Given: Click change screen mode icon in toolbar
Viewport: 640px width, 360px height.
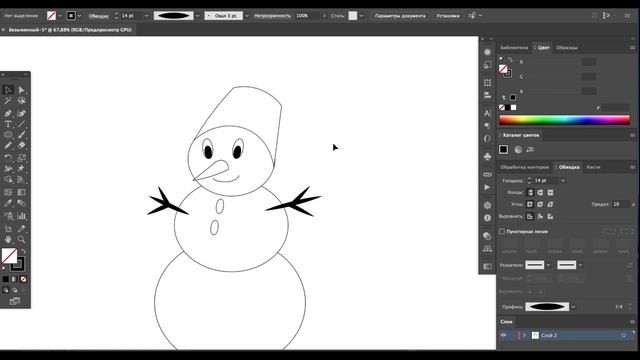Looking at the screenshot, I should 15,301.
